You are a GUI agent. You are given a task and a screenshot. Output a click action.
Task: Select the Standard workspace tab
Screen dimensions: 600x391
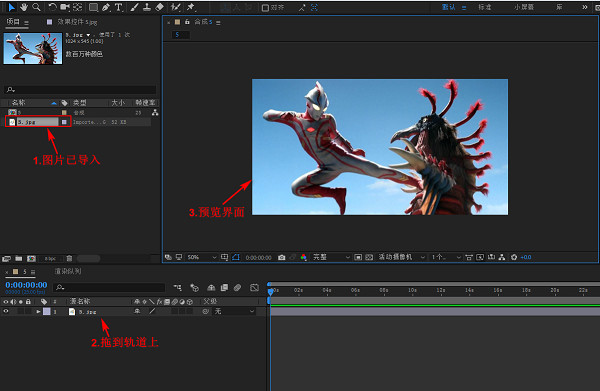click(x=484, y=7)
